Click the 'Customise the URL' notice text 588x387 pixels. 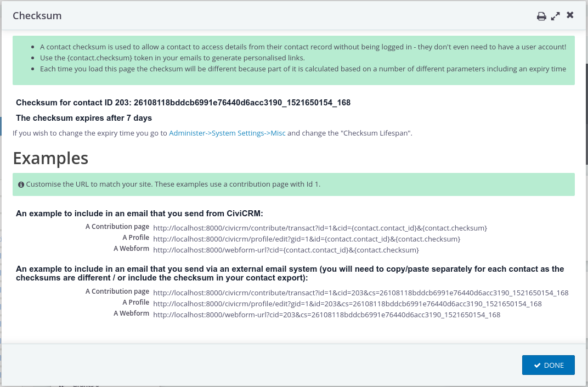coord(173,184)
